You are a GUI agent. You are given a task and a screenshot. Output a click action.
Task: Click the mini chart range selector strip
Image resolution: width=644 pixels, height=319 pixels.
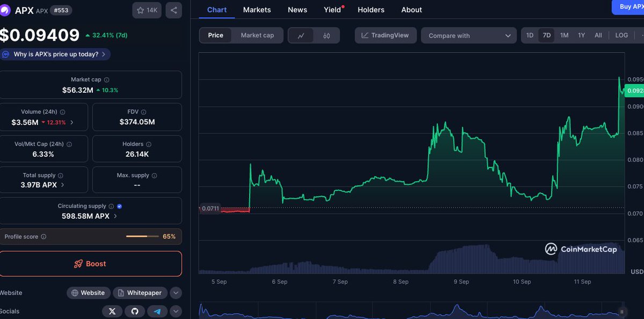tap(412, 310)
